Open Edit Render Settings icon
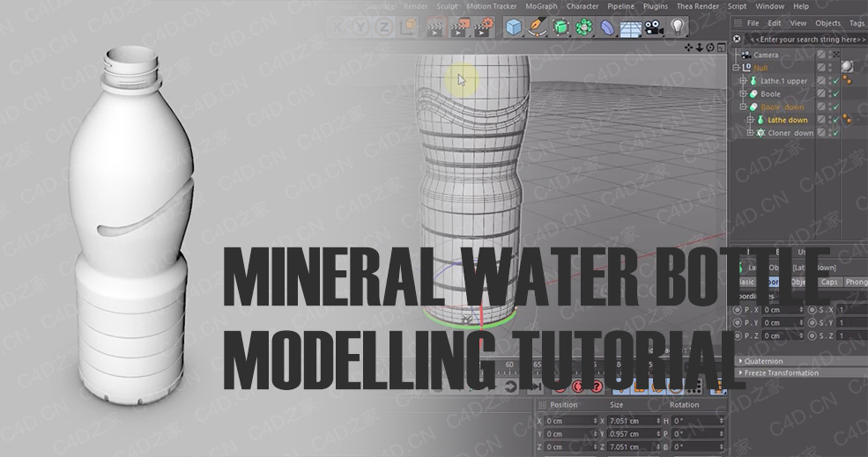The height and width of the screenshot is (457, 868). (x=485, y=26)
